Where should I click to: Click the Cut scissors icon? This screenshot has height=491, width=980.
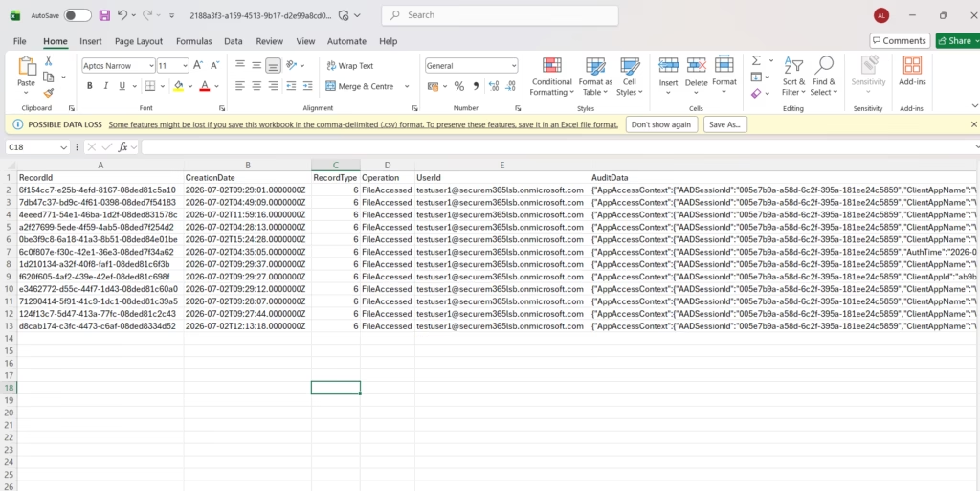48,61
